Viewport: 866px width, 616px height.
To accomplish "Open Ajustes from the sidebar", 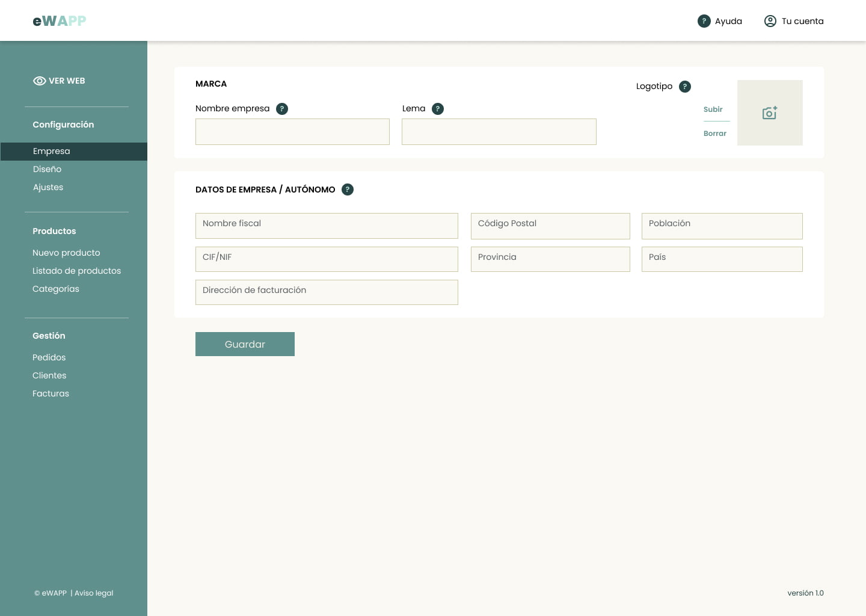I will coord(48,187).
